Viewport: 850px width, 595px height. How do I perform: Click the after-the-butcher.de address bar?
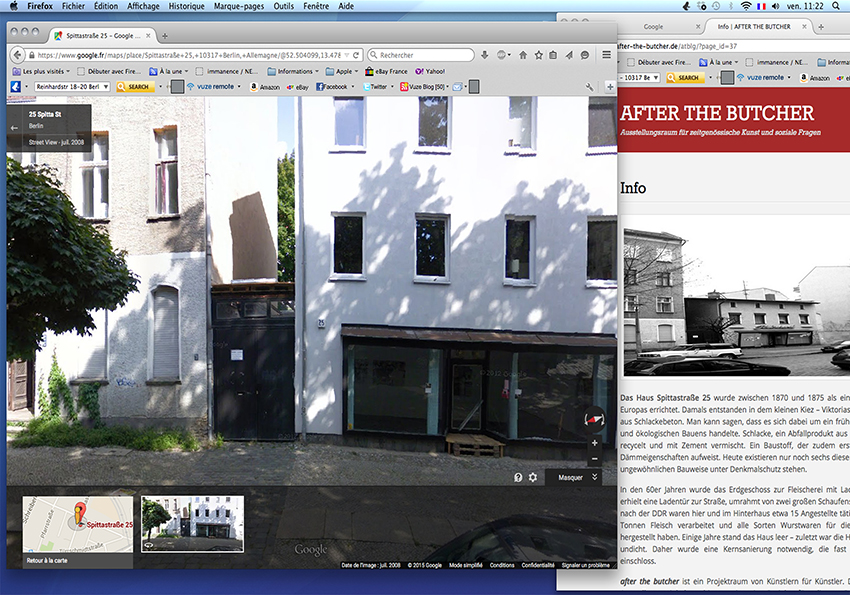coord(733,46)
